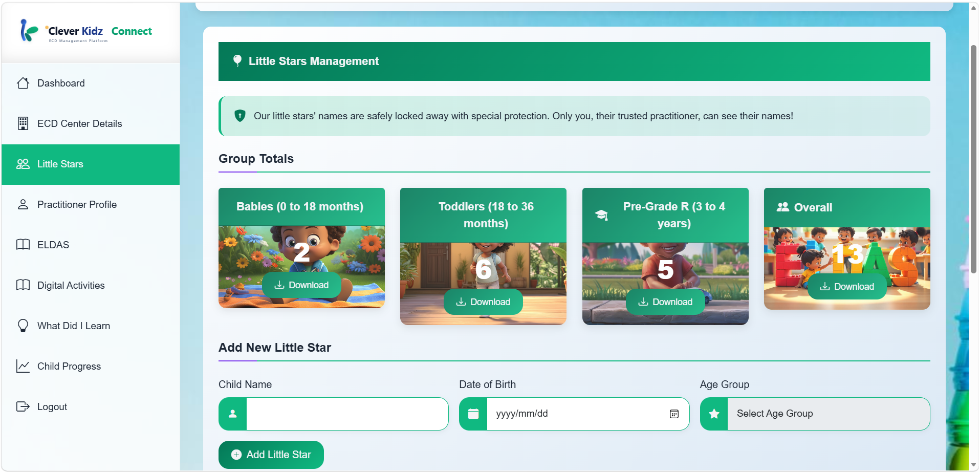Download the Pre-Grade R group list

(665, 302)
